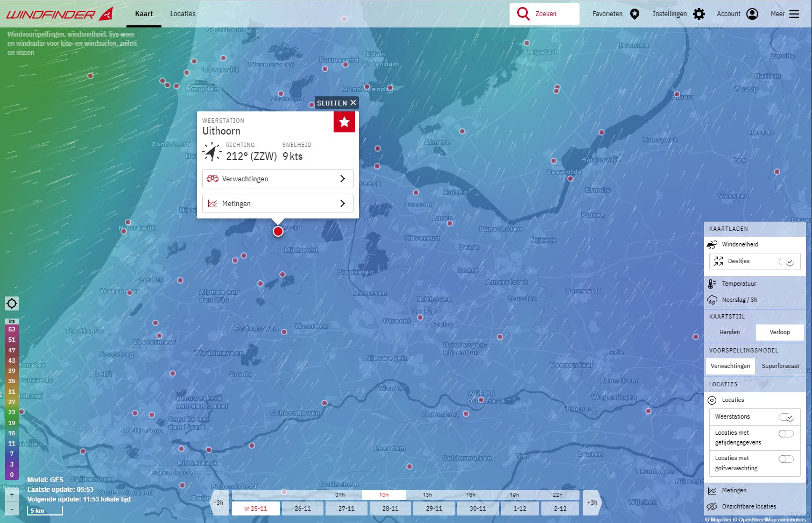The image size is (812, 523).
Task: Select date 30-11 in timeline
Action: pos(477,508)
